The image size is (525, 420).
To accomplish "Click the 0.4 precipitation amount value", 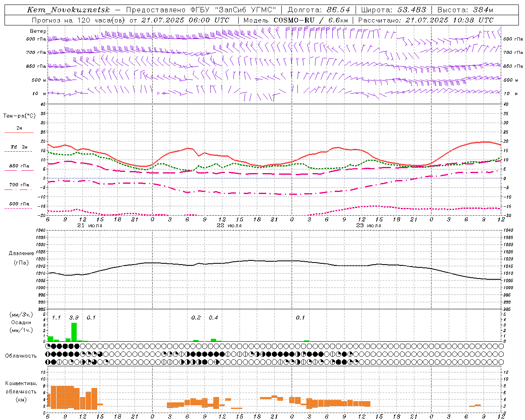I will pyautogui.click(x=213, y=317).
